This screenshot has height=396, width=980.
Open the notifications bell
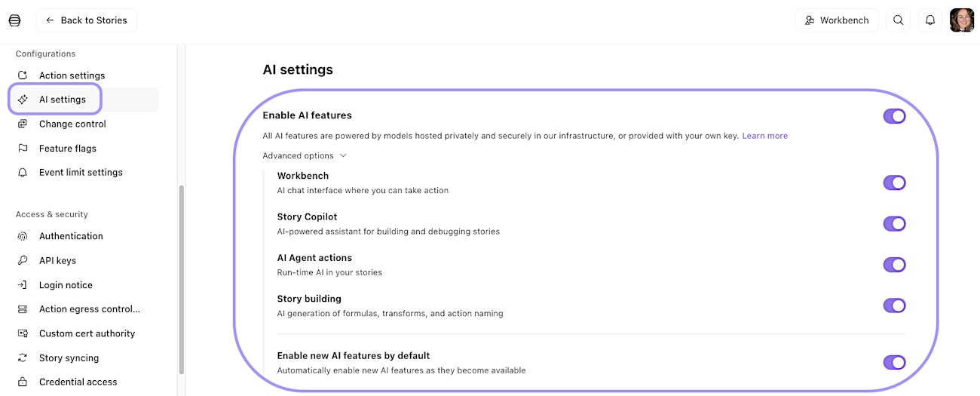pos(930,20)
